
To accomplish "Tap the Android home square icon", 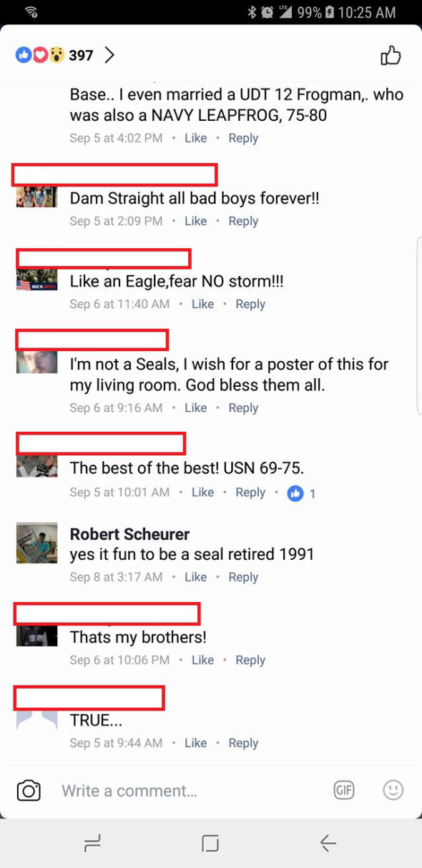I will pos(210,844).
